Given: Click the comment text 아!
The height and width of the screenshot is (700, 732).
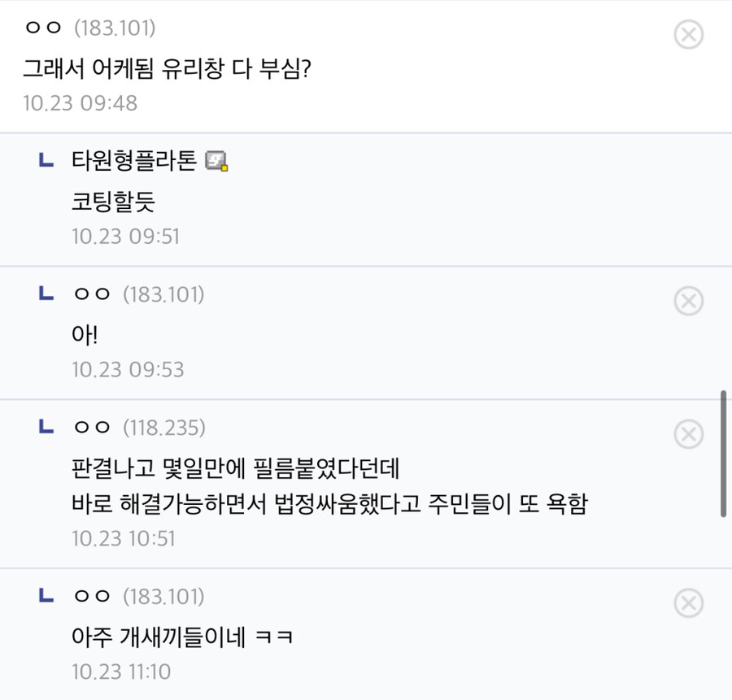Looking at the screenshot, I should tap(80, 335).
